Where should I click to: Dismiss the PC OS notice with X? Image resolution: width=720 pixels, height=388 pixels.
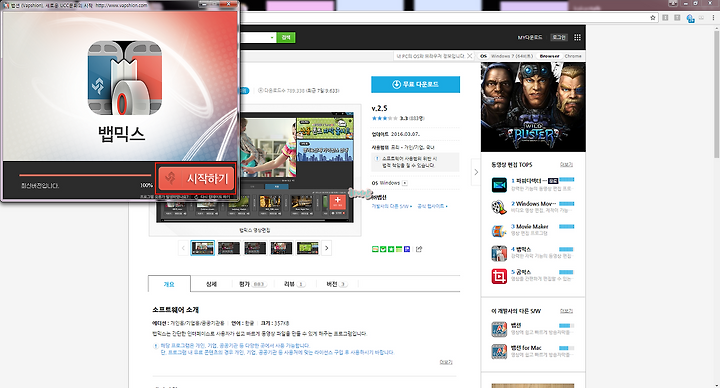(469, 56)
